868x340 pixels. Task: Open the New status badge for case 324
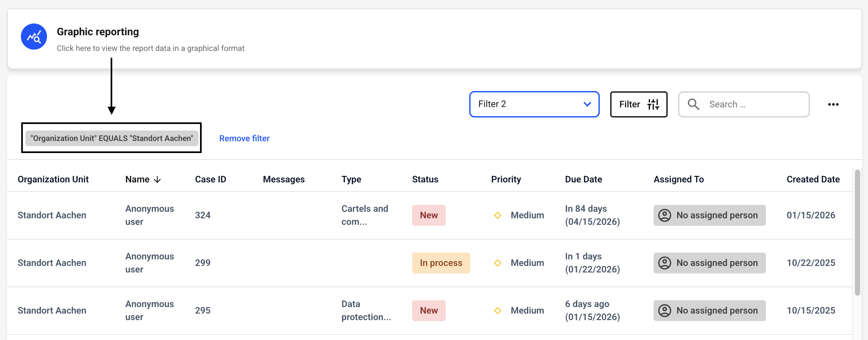coord(428,215)
